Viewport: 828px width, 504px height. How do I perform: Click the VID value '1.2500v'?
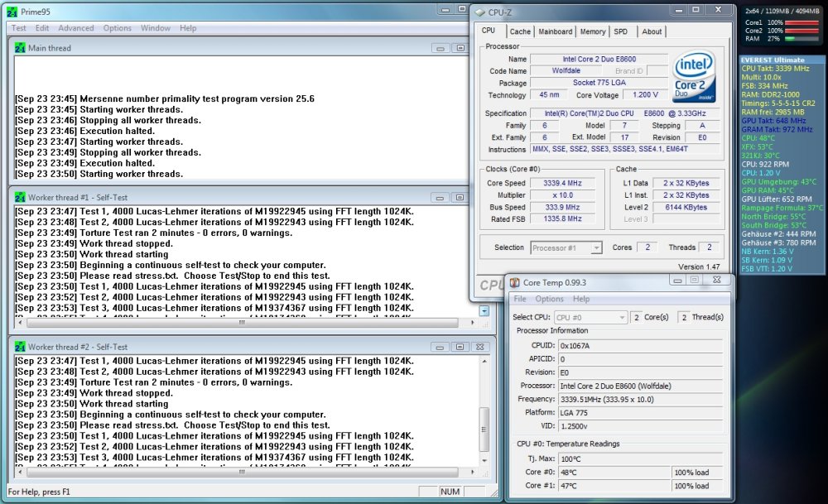coord(641,426)
